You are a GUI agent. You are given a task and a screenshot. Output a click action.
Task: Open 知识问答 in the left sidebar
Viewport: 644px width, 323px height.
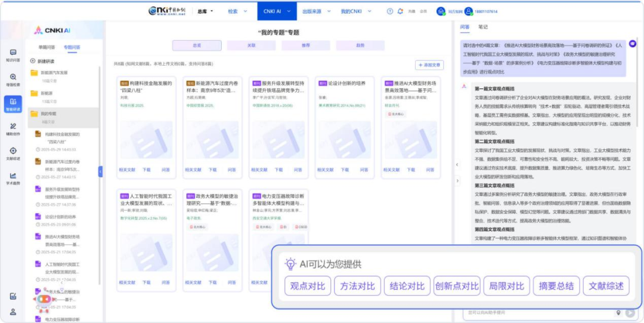tap(13, 55)
